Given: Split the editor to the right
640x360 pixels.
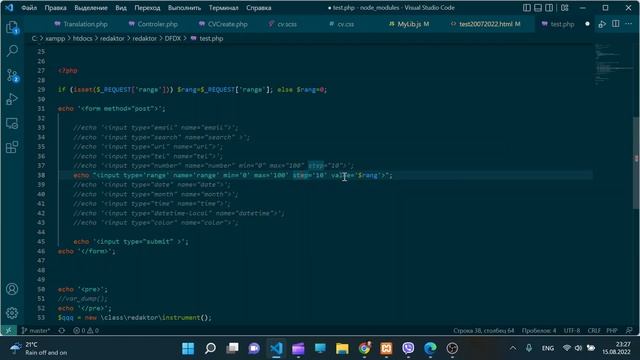Looking at the screenshot, I should click(x=616, y=24).
